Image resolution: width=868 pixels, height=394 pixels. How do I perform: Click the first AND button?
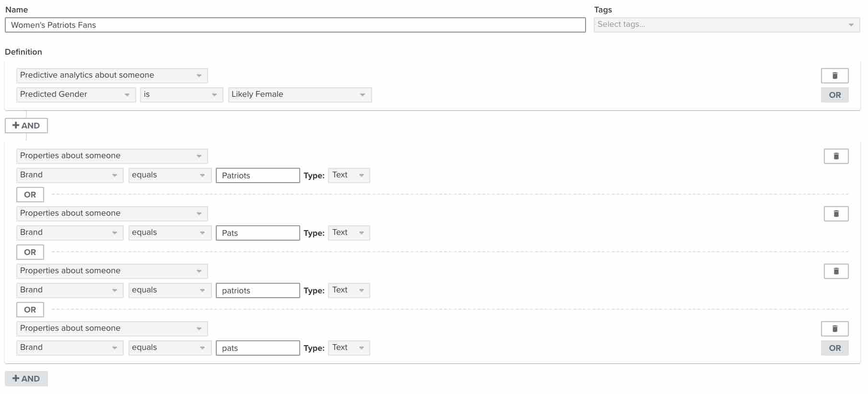[x=26, y=126]
